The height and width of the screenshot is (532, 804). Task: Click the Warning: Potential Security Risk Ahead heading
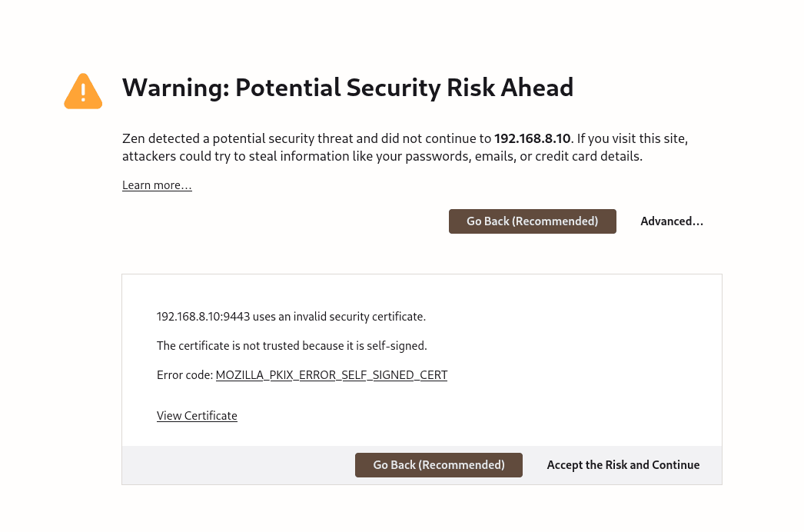347,87
